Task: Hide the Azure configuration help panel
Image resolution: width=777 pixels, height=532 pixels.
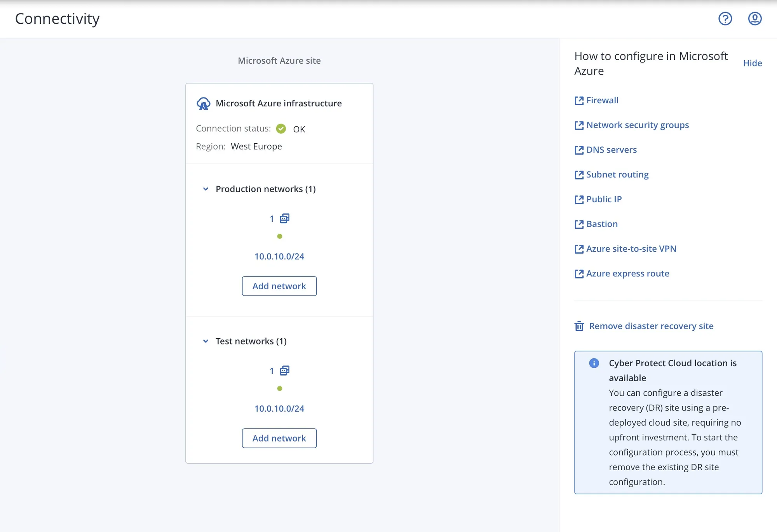Action: click(752, 63)
